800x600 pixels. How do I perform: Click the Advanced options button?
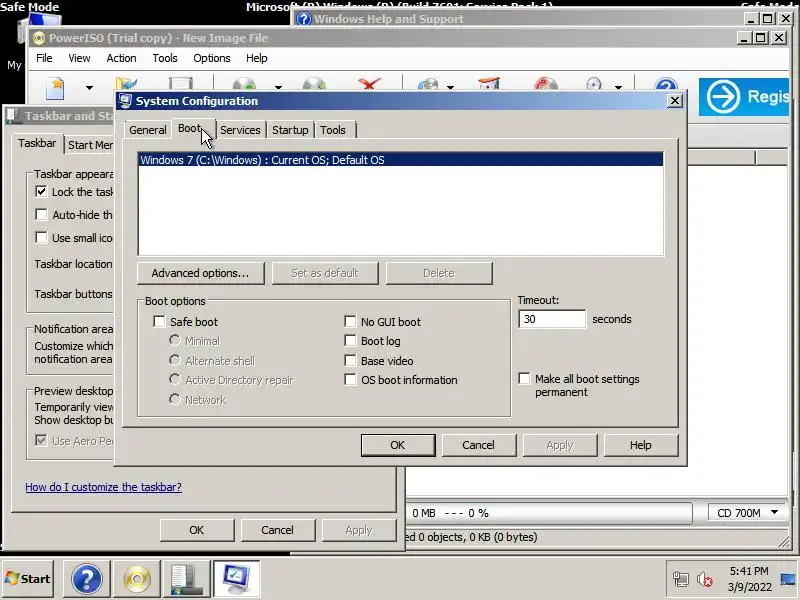pos(201,273)
